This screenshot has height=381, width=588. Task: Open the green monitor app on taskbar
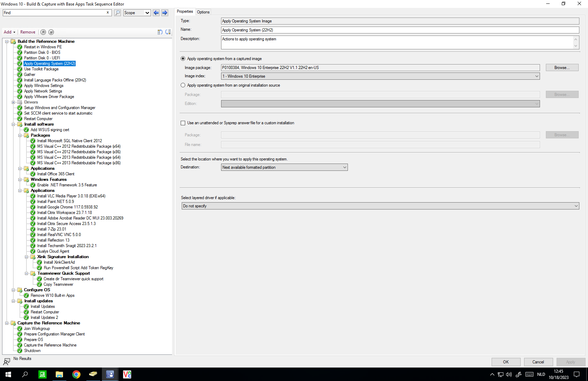point(42,374)
